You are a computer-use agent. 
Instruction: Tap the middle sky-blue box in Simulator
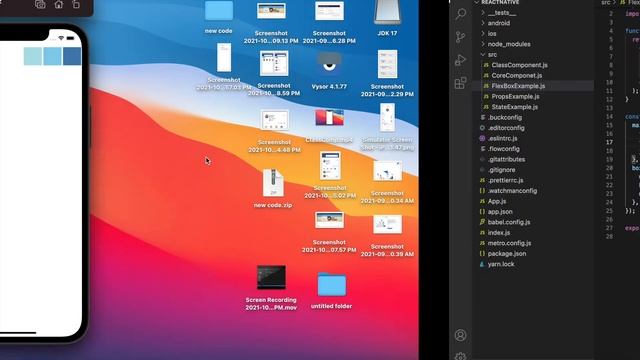coord(52,56)
